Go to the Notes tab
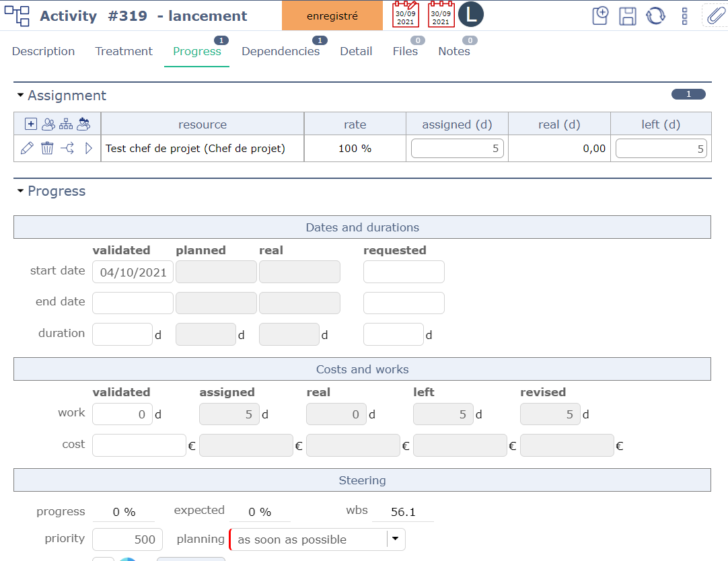Screen dimensions: 728x561 click(x=454, y=52)
